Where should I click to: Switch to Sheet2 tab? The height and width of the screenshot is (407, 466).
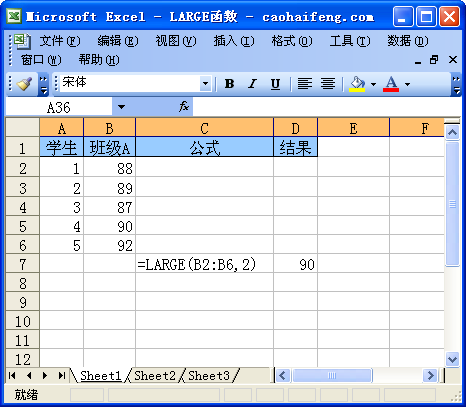pos(155,376)
